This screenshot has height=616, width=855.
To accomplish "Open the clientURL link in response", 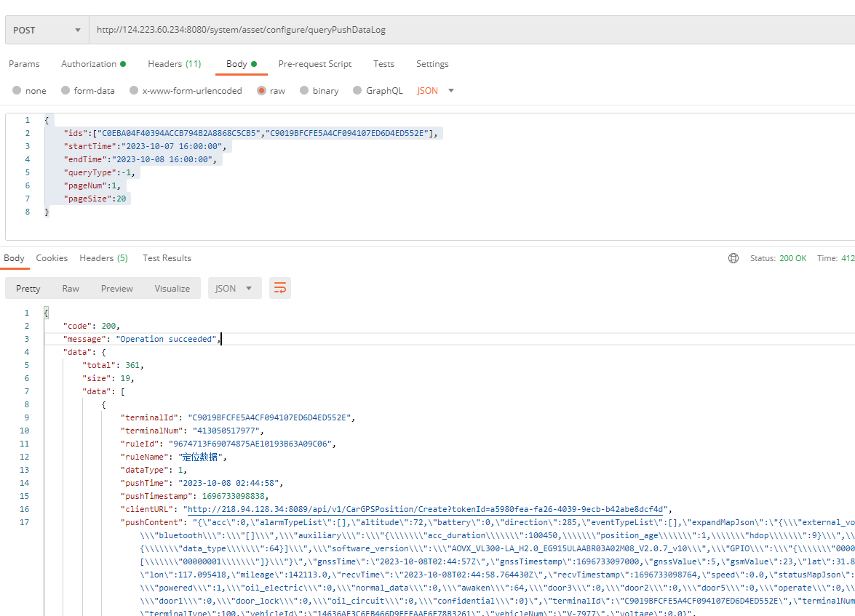I will [426, 509].
